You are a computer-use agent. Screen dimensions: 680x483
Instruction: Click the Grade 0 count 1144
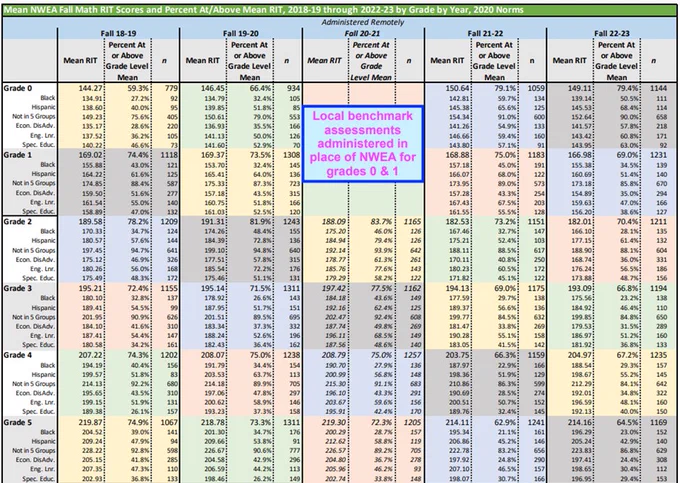(x=658, y=88)
